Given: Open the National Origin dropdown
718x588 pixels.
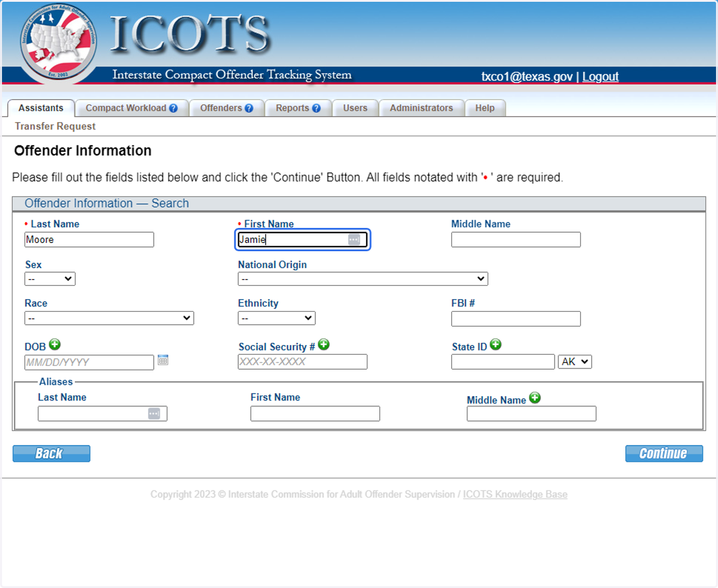Looking at the screenshot, I should [363, 279].
